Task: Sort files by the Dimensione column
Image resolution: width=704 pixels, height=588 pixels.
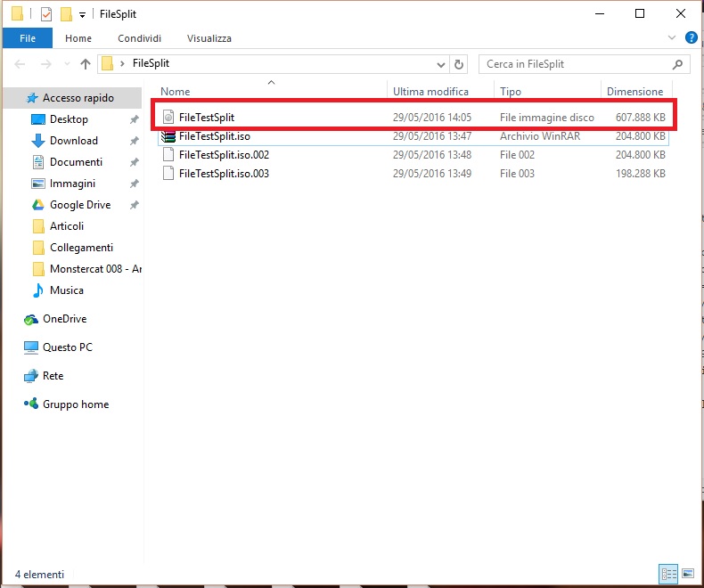Action: pos(634,92)
